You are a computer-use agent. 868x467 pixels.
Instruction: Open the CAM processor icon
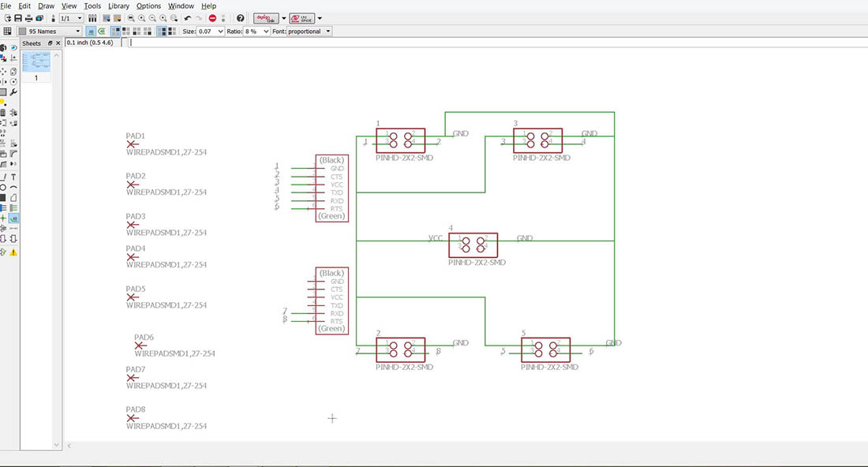39,18
